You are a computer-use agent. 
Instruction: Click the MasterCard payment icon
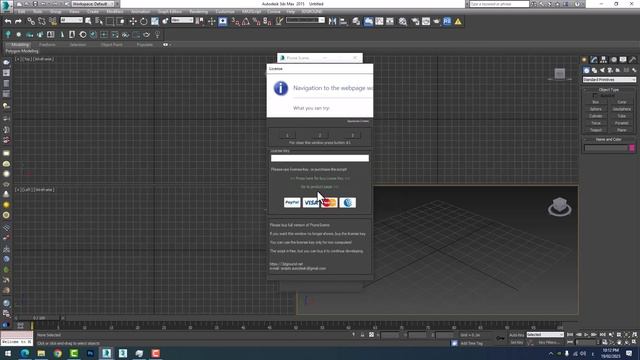[329, 202]
